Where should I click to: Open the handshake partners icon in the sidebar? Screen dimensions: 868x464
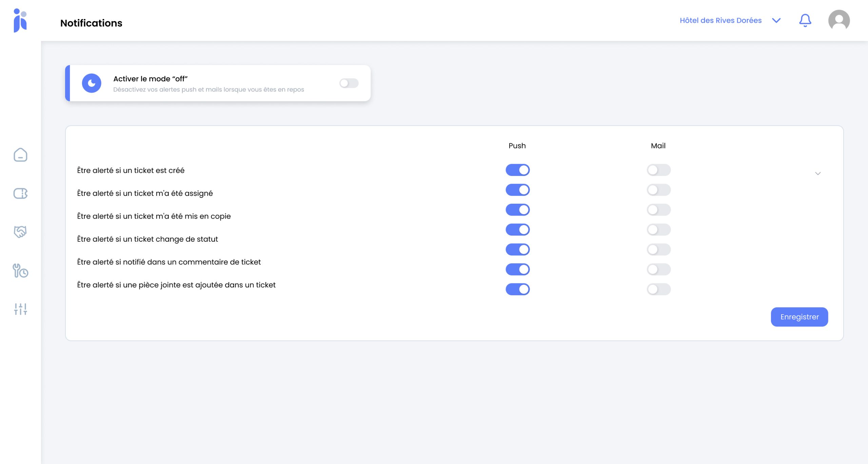click(20, 232)
